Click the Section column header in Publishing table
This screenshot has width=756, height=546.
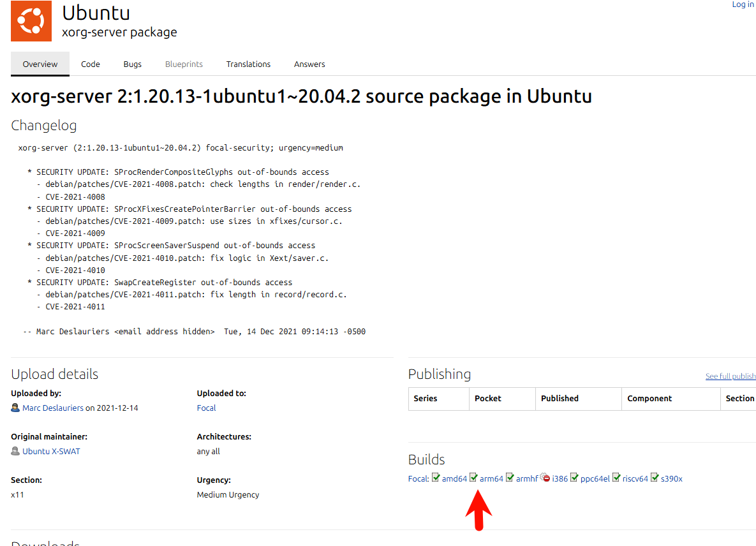click(739, 399)
